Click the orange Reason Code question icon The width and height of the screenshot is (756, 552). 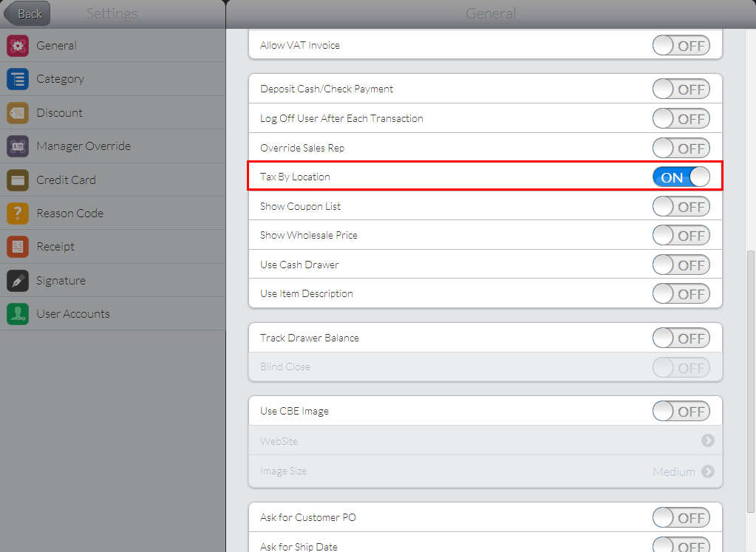(x=18, y=214)
